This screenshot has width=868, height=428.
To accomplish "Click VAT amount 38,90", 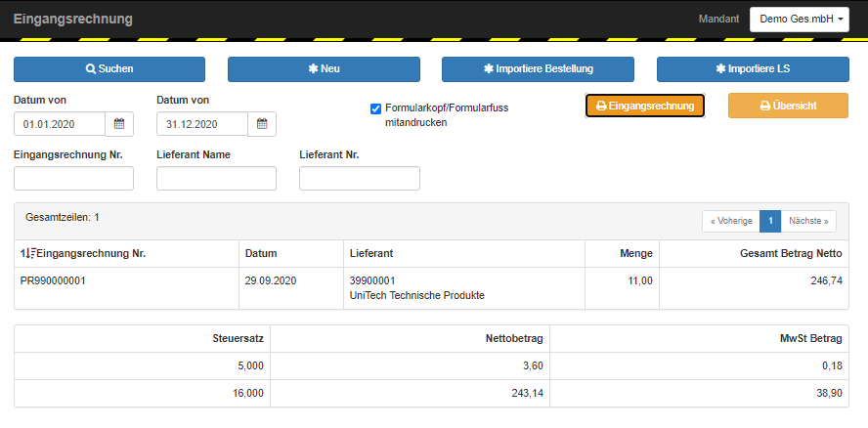I will click(830, 393).
